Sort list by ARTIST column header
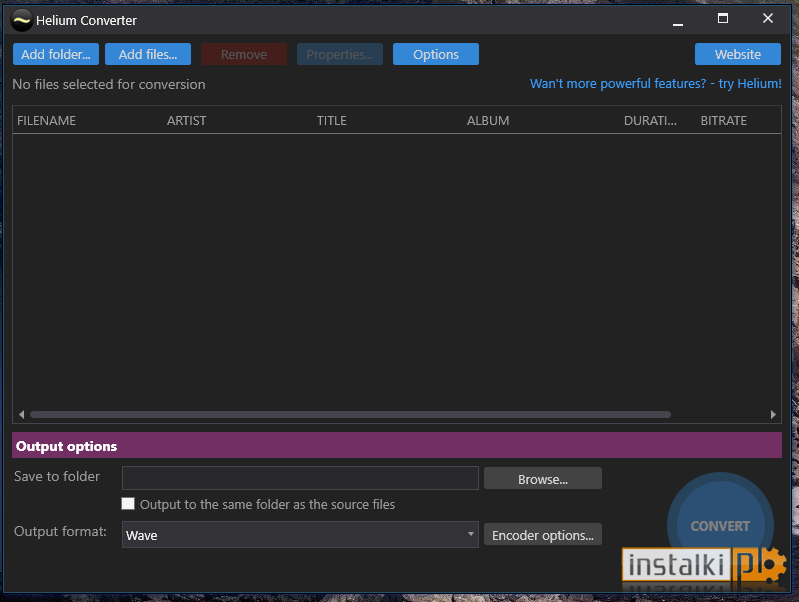The image size is (799, 602). pos(187,121)
